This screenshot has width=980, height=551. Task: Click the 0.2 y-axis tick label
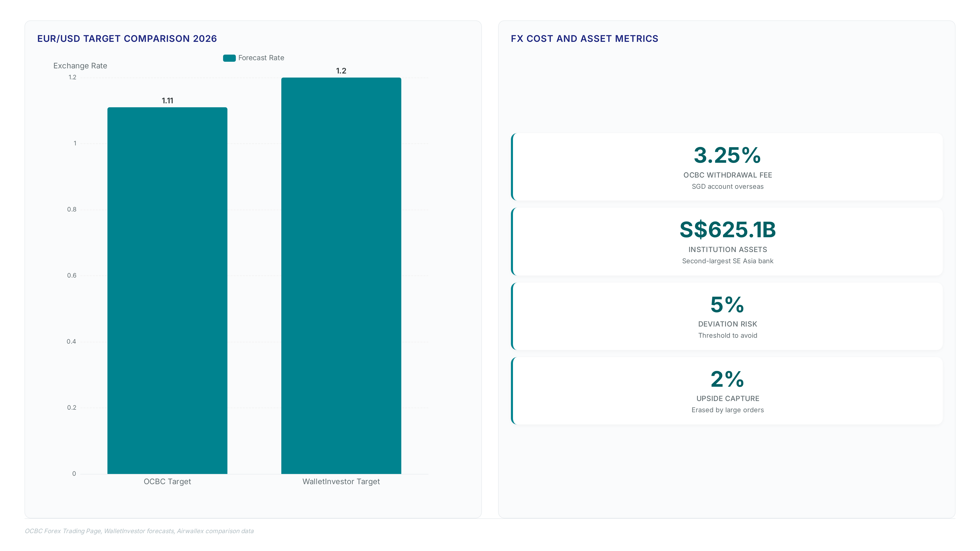tap(71, 408)
